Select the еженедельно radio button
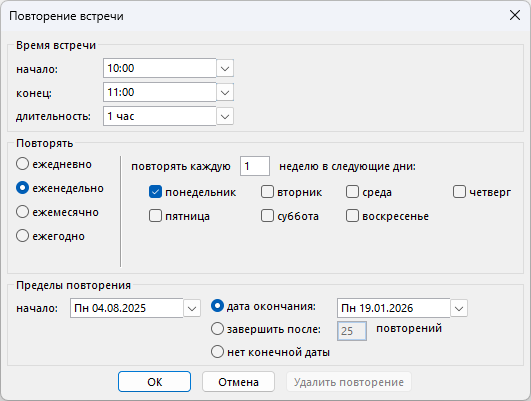Screen dimensions: 531x401 click(x=22, y=188)
